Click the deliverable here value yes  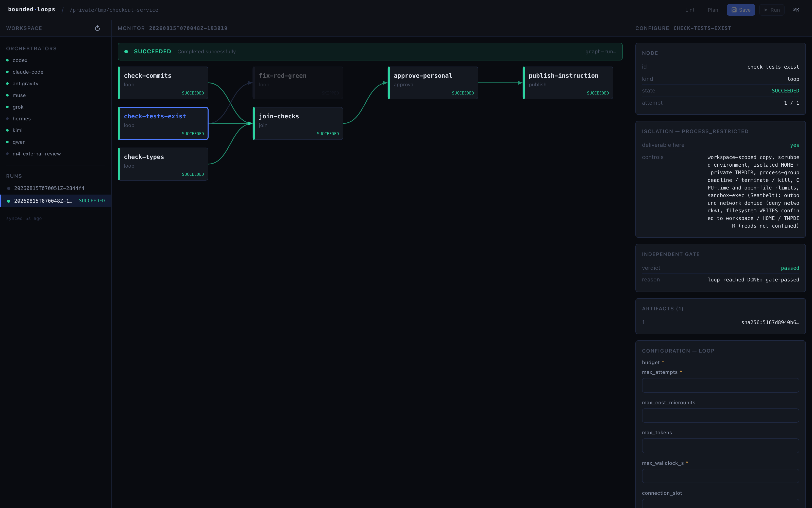pos(794,145)
